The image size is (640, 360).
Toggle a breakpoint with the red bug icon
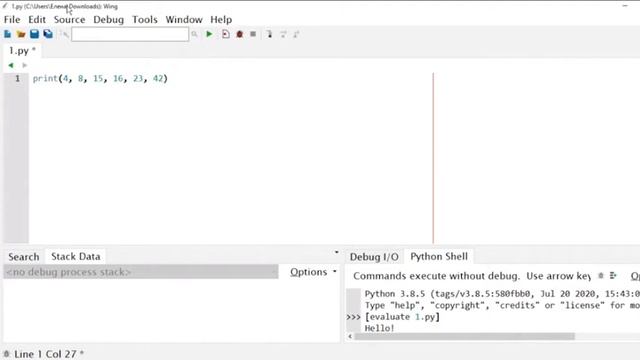point(240,34)
